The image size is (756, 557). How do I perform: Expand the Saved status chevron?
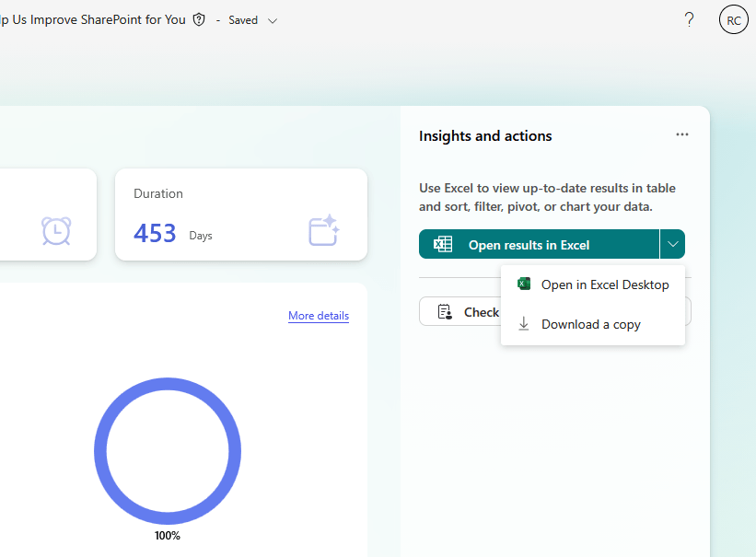(273, 21)
